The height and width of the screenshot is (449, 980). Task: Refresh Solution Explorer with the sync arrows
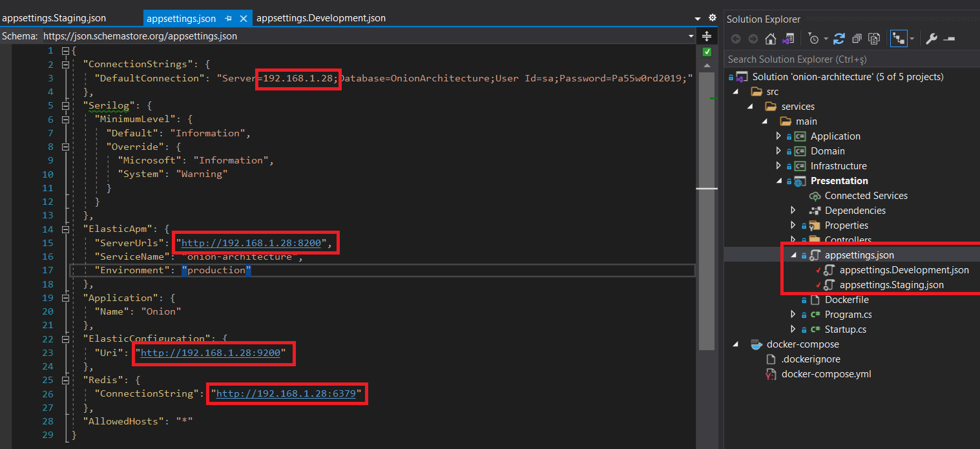839,39
